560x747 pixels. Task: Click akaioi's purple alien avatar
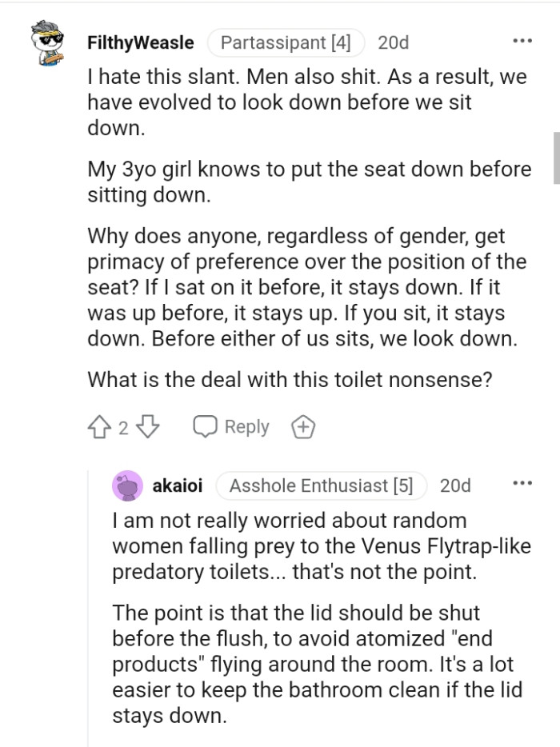[x=127, y=485]
